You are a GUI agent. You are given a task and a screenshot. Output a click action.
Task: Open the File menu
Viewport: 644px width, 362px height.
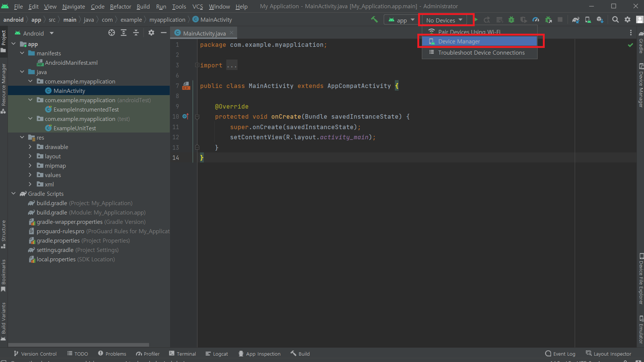point(18,6)
